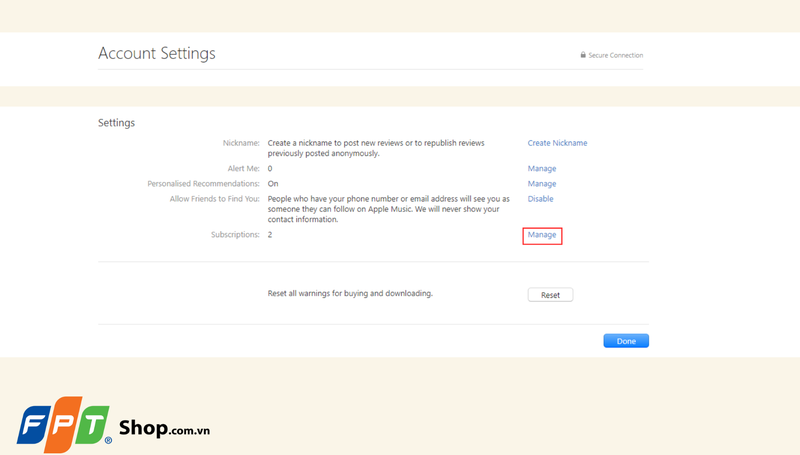The width and height of the screenshot is (800, 455).
Task: Manage Personalised Recommendations settings
Action: coord(542,184)
